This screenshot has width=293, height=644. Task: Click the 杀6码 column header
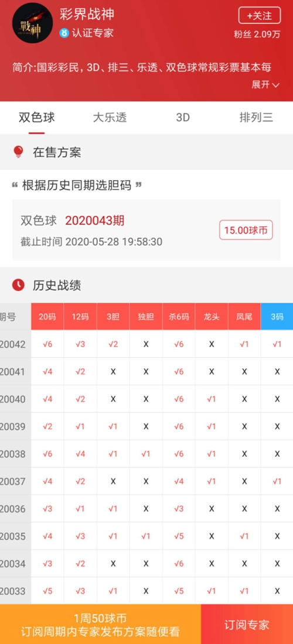tap(179, 317)
